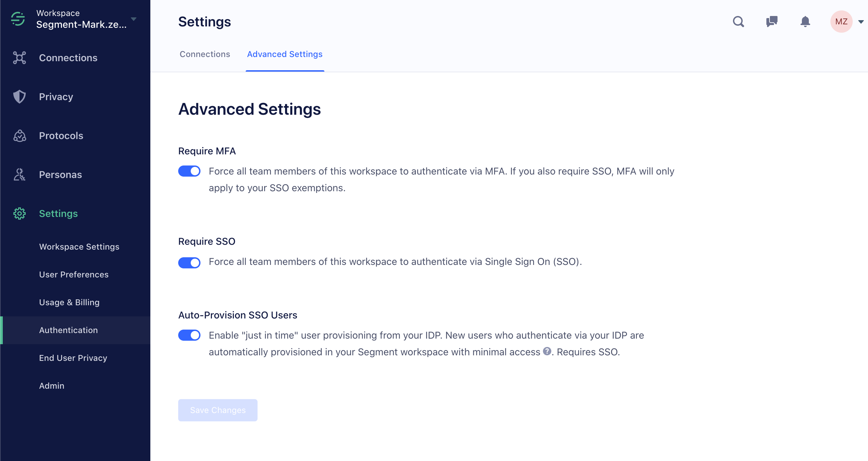
Task: Select the Advanced Settings tab
Action: [284, 54]
